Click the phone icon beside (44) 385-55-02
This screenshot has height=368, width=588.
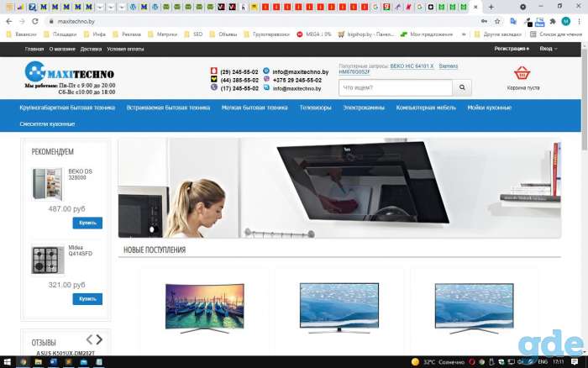point(213,79)
